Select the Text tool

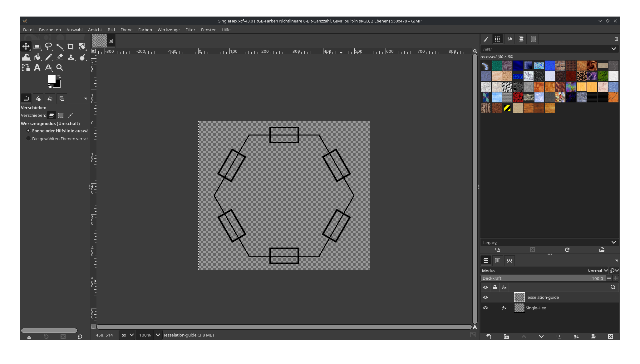click(37, 67)
